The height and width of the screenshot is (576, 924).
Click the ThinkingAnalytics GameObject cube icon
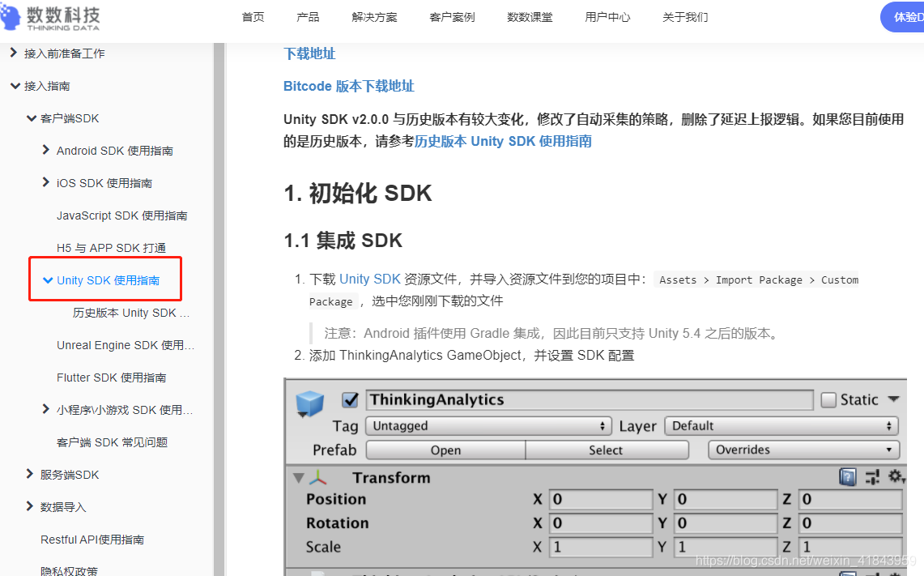(309, 404)
